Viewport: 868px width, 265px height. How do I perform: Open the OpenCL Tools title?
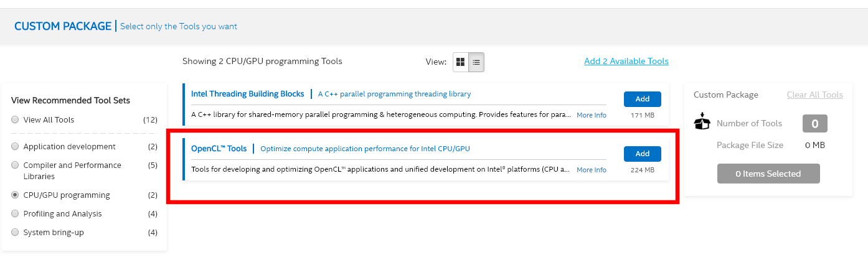(219, 149)
